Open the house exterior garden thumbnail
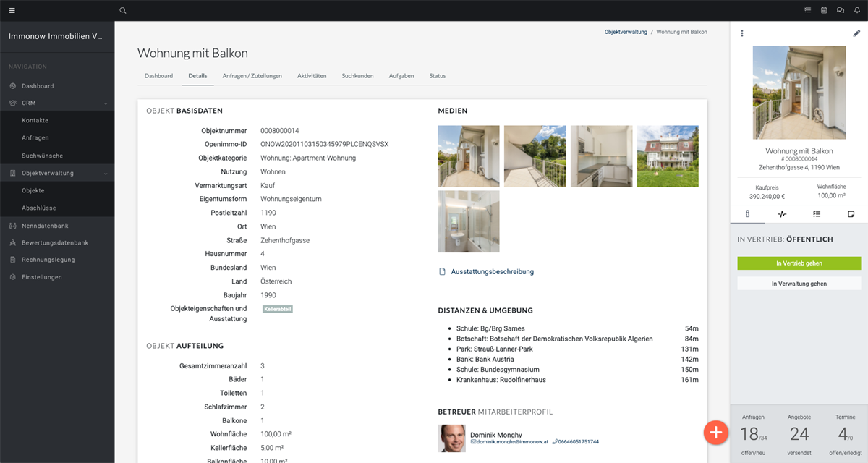The image size is (868, 463). [668, 156]
